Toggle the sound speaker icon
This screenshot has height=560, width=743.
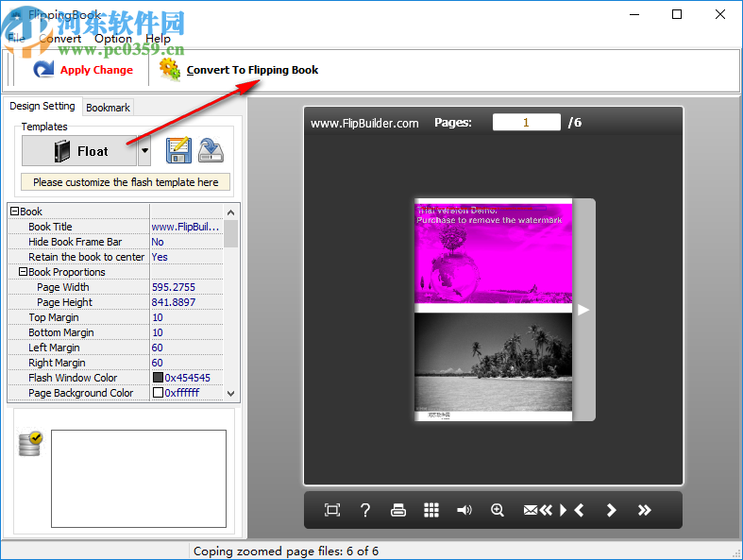tap(464, 510)
